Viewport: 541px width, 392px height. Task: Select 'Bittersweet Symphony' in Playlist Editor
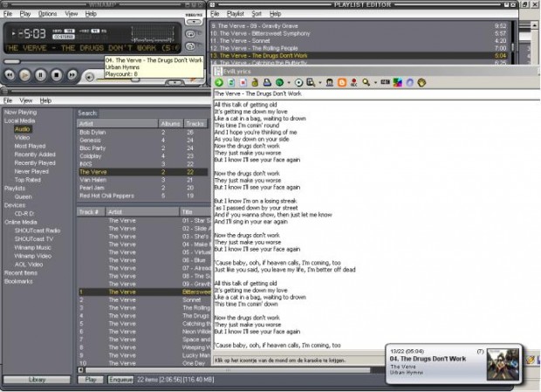pyautogui.click(x=359, y=33)
